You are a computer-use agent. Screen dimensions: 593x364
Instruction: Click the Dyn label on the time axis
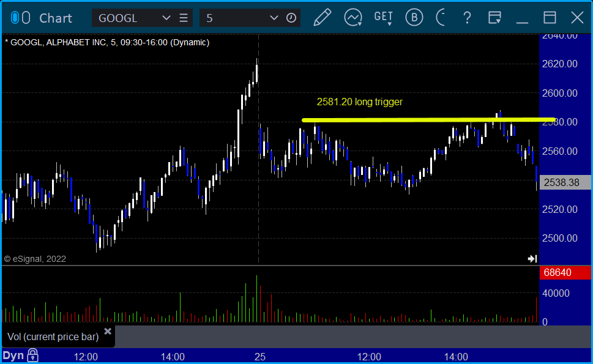13,355
